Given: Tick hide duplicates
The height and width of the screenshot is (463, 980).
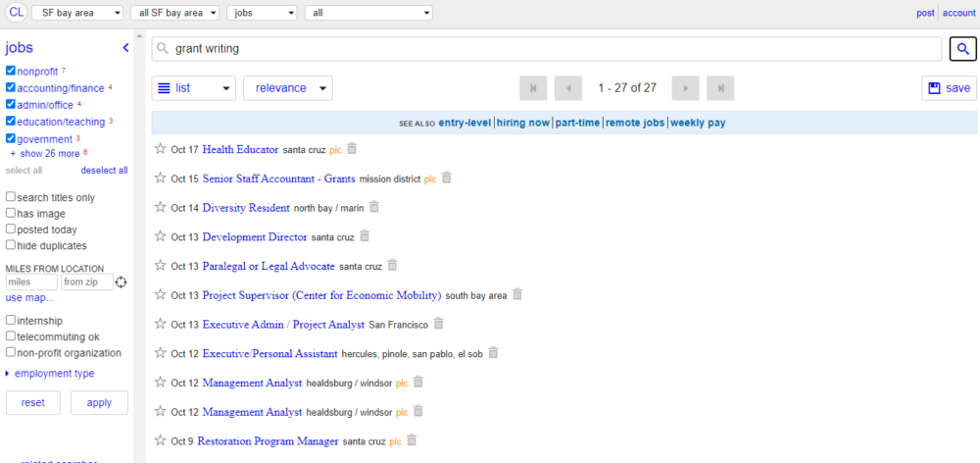Looking at the screenshot, I should (10, 244).
